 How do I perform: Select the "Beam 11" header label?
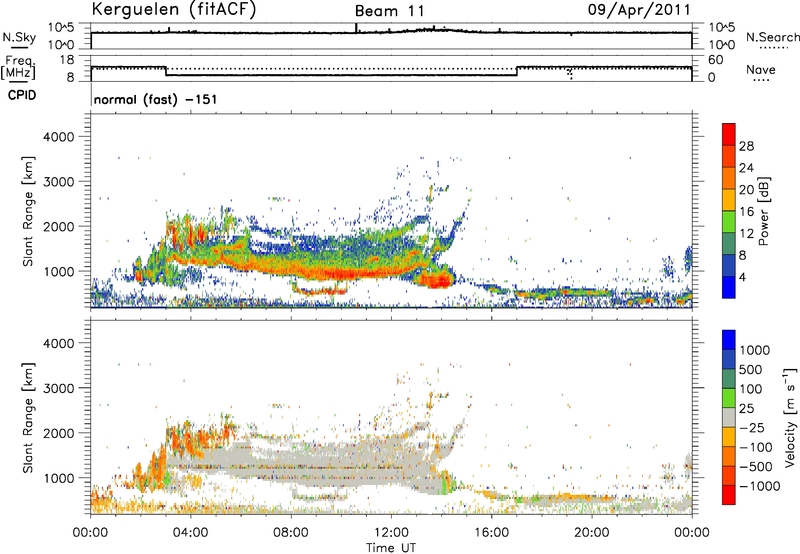390,11
